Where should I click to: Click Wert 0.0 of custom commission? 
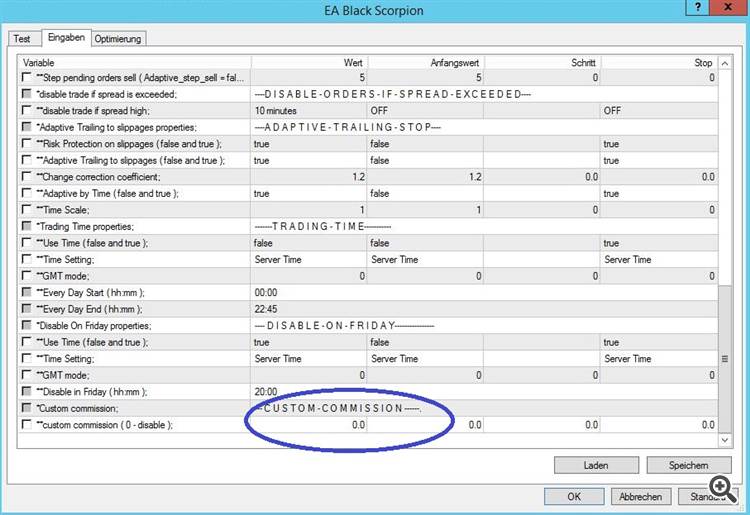pyautogui.click(x=309, y=425)
